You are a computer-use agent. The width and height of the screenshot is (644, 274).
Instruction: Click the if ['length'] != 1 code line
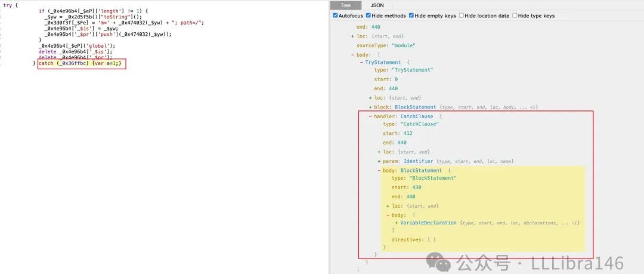click(93, 11)
